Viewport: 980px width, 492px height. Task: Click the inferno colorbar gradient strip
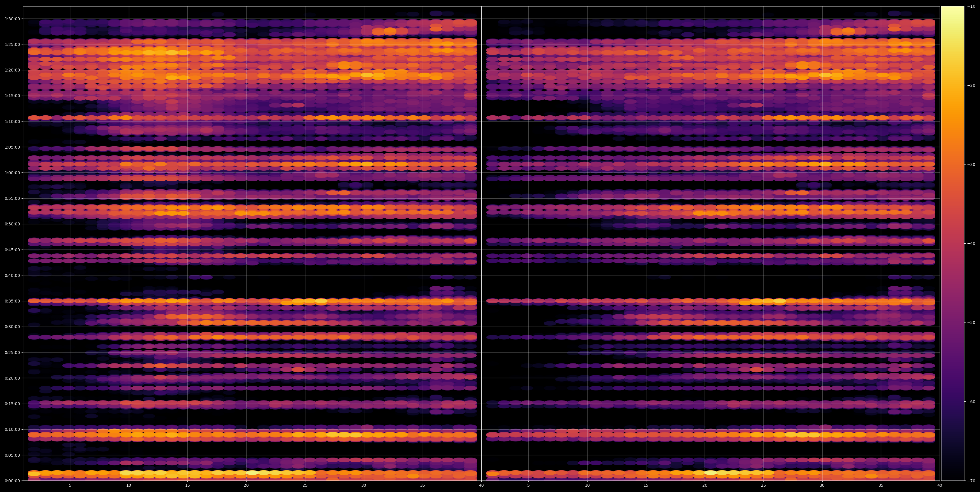(x=953, y=244)
